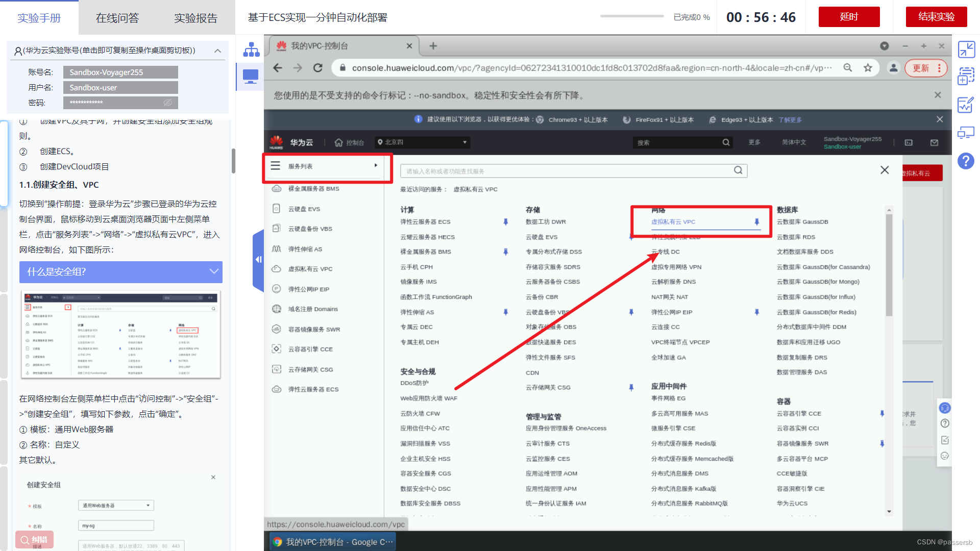This screenshot has height=551, width=980.
Task: Select the Chrome taskbar item 我的VPC-控制台
Action: [333, 542]
